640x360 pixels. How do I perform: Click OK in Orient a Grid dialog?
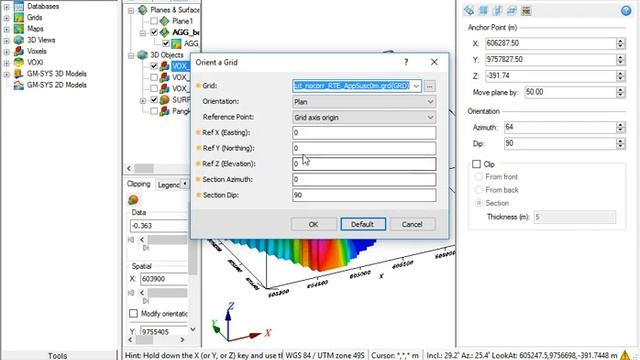(x=313, y=224)
